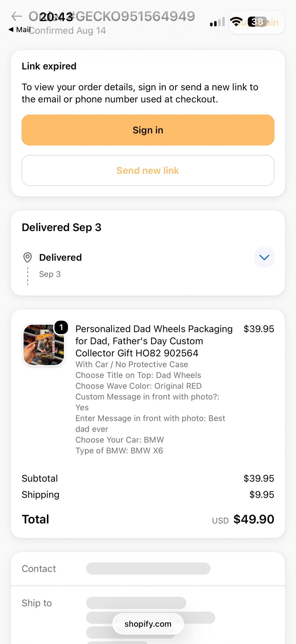The height and width of the screenshot is (644, 296).
Task: Tap the cellular signal bars
Action: (217, 22)
